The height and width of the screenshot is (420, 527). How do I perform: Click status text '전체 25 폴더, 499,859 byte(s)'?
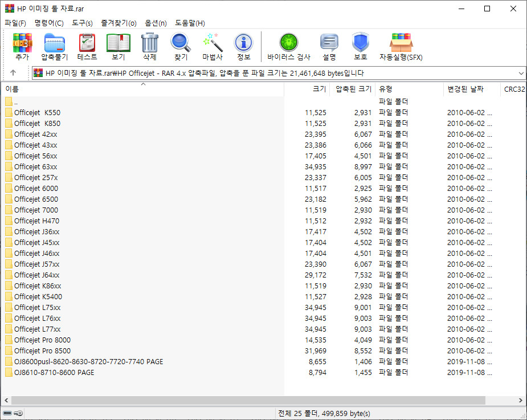coord(324,413)
